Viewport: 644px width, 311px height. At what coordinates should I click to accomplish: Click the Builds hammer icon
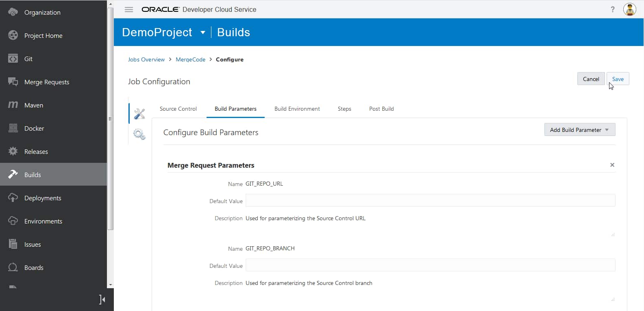(x=13, y=175)
